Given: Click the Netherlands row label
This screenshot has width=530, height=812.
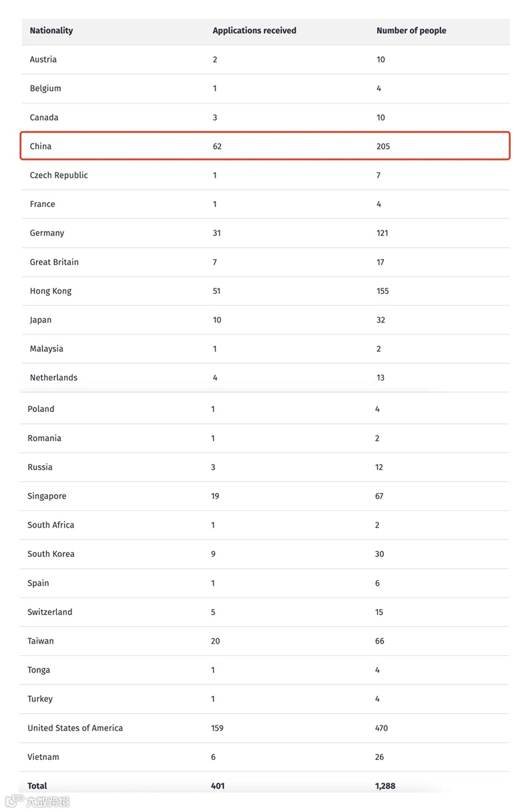Looking at the screenshot, I should click(x=53, y=378).
